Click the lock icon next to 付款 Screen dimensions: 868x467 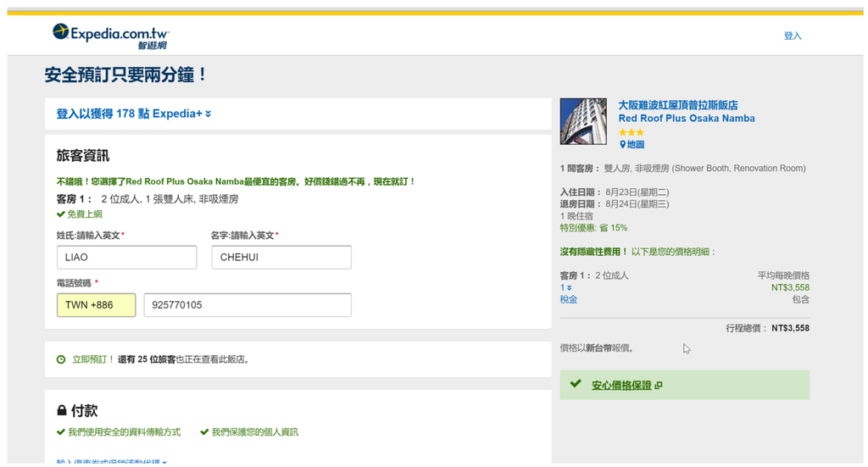(62, 410)
